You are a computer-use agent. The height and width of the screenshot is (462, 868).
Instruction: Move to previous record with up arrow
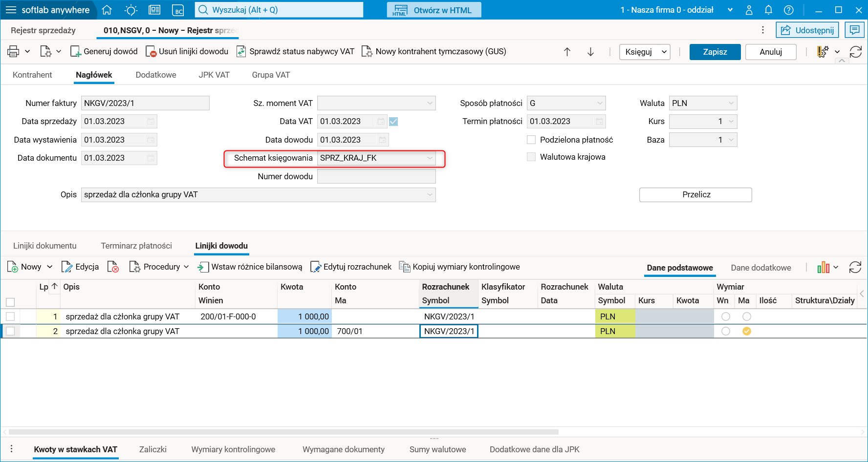tap(567, 52)
